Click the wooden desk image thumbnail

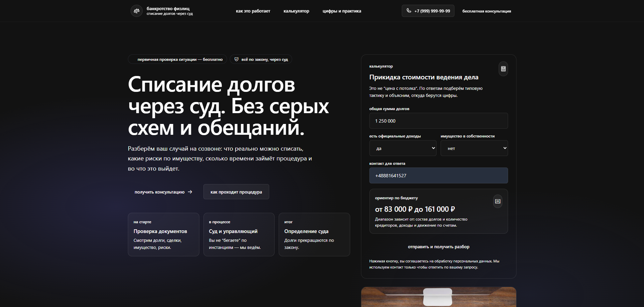coord(439,297)
